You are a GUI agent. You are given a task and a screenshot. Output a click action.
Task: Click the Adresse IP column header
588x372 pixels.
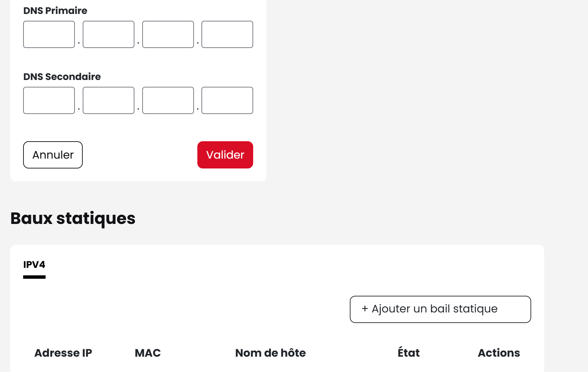tap(63, 353)
